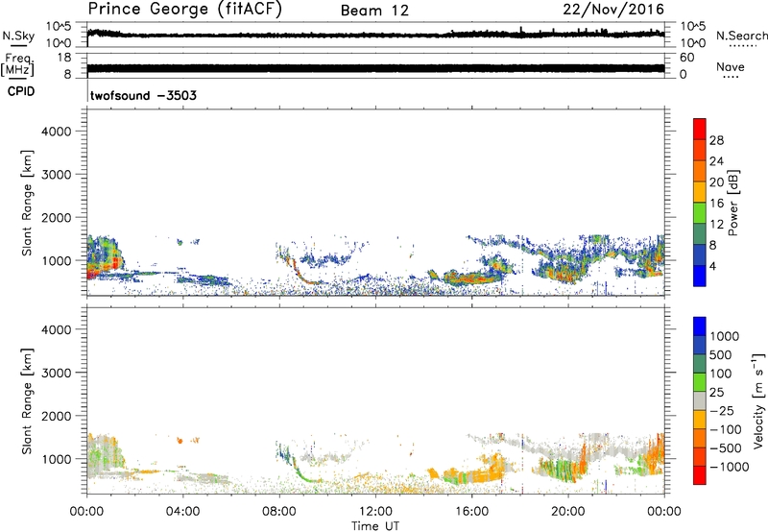
Task: Click the "24" tick on Power colorbar
Action: (716, 161)
